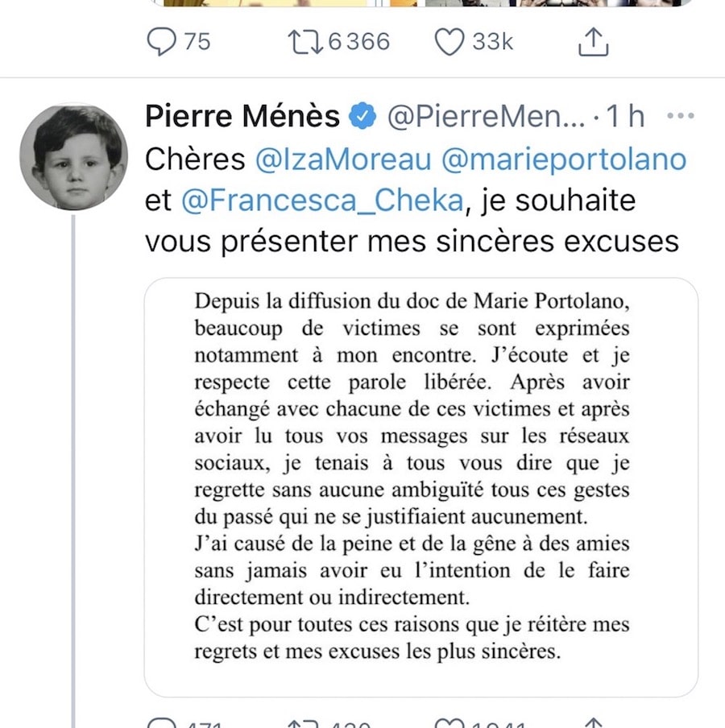Tap the blue verified badge
This screenshot has width=725, height=728.
click(362, 118)
